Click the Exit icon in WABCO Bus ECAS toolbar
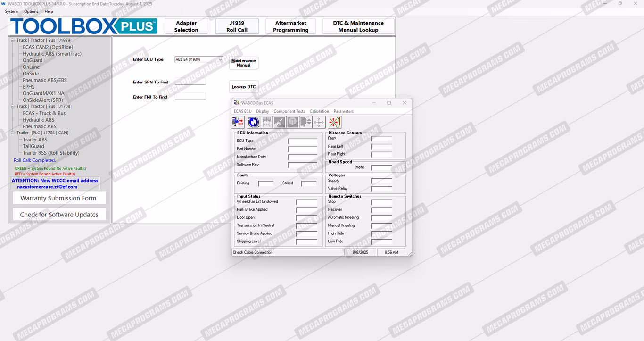The width and height of the screenshot is (644, 341). point(238,122)
